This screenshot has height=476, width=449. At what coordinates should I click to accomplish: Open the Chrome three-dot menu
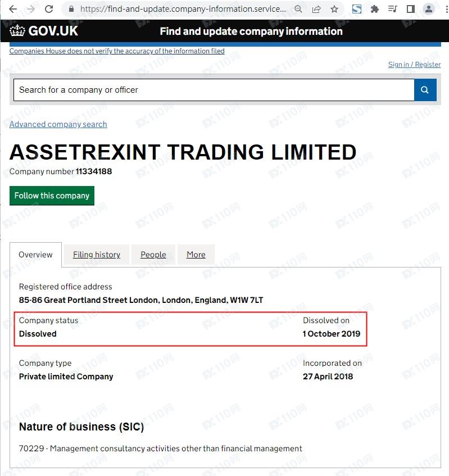pyautogui.click(x=445, y=9)
